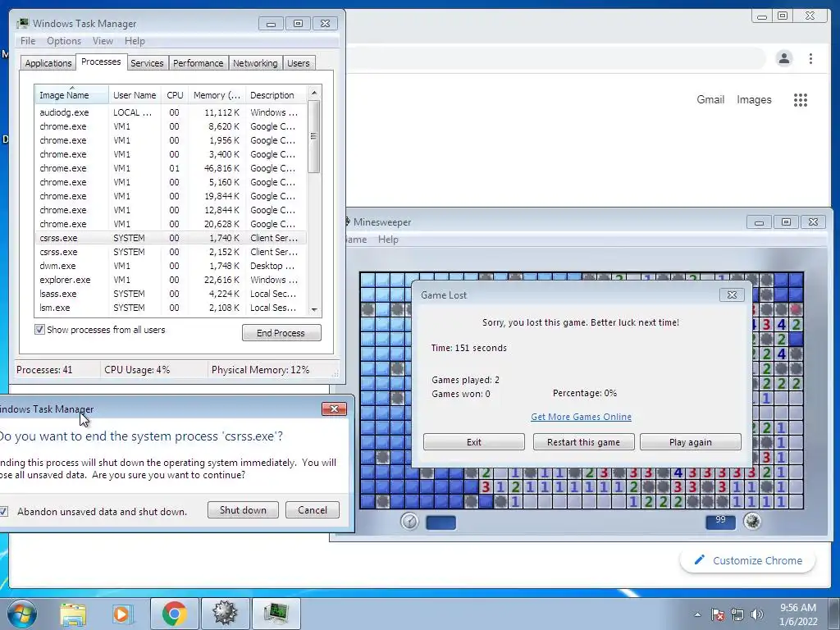Image resolution: width=840 pixels, height=630 pixels.
Task: Open the taskbar clock showing 9:56 AM
Action: coord(797,614)
